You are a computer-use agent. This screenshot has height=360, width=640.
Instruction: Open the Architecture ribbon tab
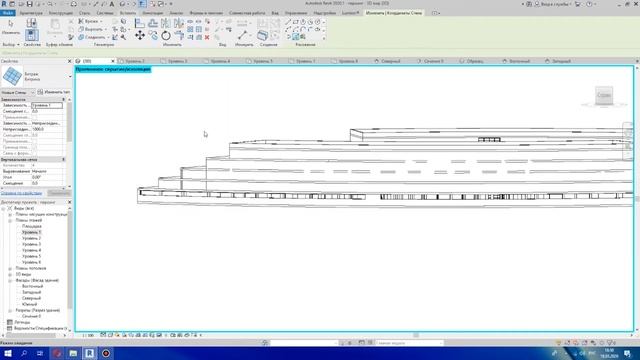pos(31,13)
